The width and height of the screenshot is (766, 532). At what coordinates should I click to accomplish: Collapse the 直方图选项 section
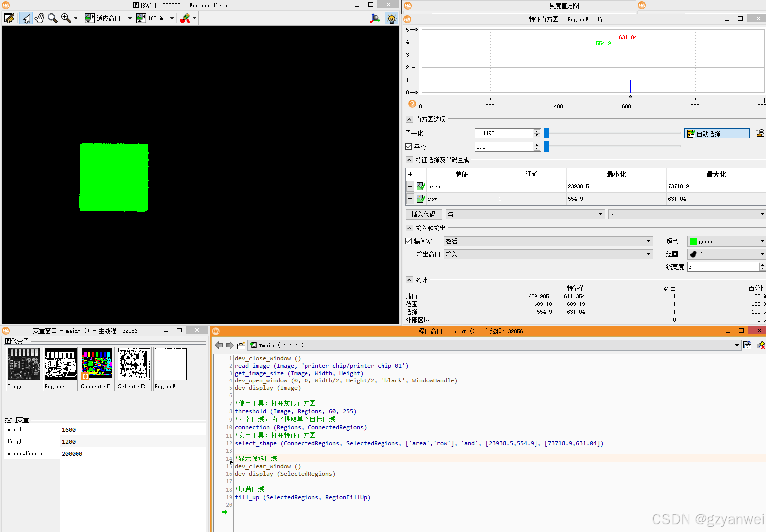point(409,119)
